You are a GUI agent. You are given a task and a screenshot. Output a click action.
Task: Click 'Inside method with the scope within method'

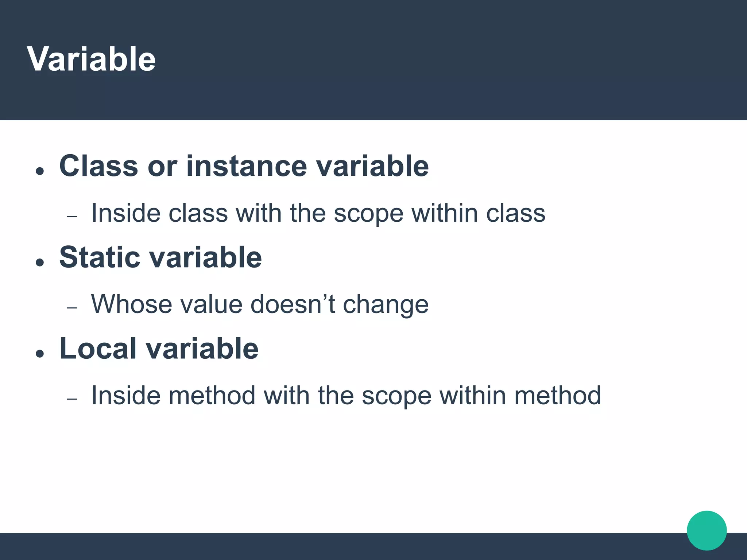pyautogui.click(x=345, y=396)
